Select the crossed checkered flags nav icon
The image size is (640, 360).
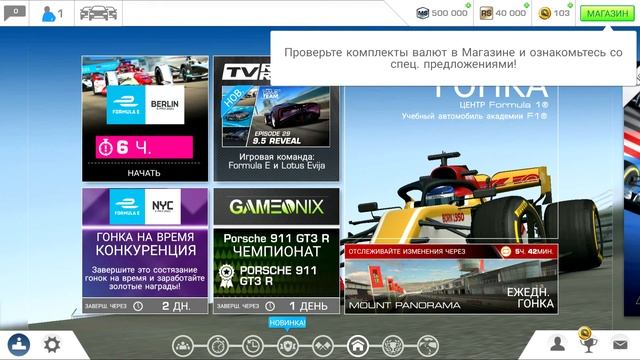(323, 346)
